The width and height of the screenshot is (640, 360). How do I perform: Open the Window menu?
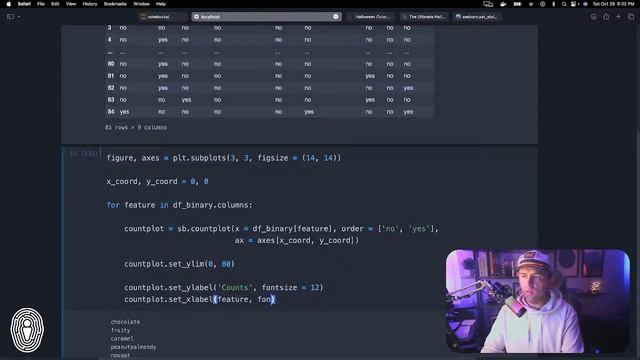141,4
